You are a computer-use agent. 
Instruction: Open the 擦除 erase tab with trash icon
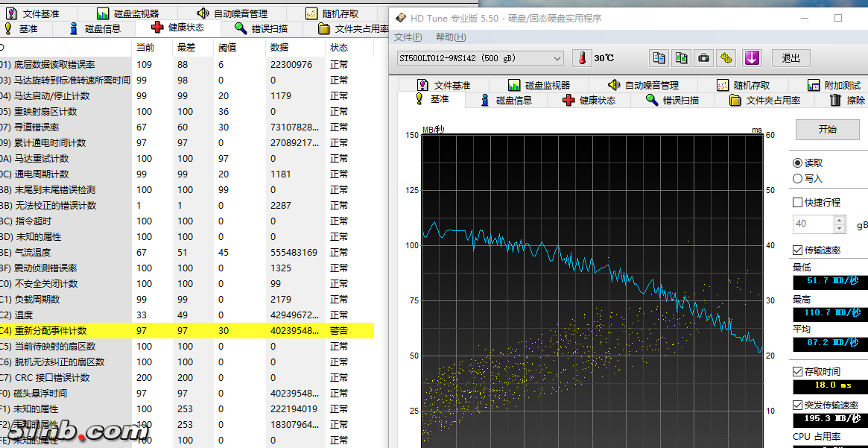846,100
